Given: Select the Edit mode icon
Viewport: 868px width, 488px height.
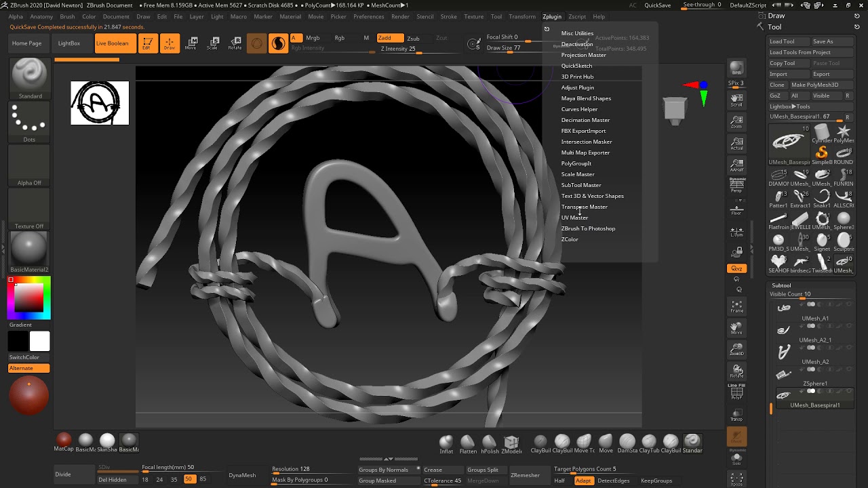Looking at the screenshot, I should click(x=148, y=43).
